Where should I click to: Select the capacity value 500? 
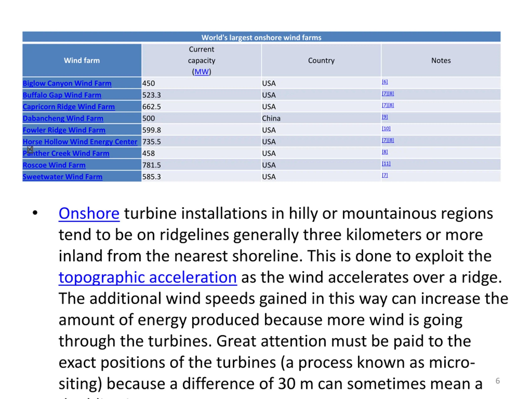(x=148, y=118)
